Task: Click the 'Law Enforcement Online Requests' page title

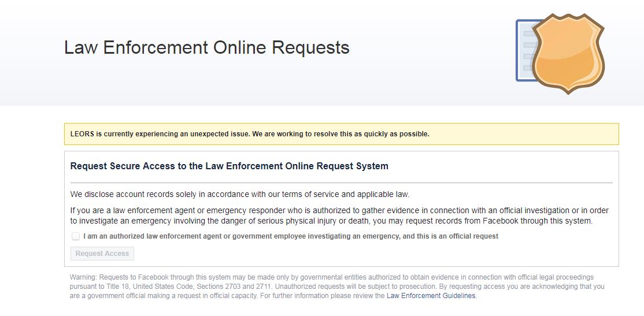Action: point(206,47)
